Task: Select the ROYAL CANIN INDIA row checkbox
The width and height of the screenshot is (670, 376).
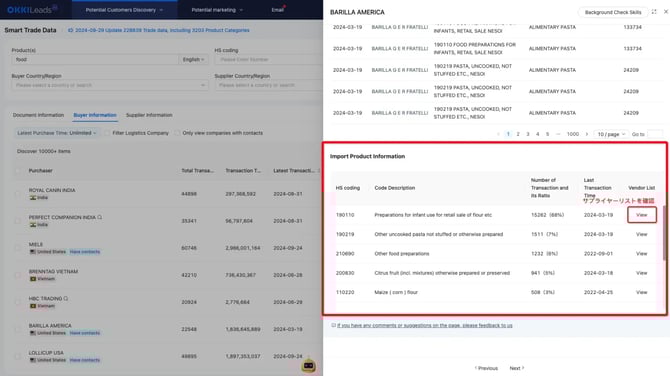Action: [x=18, y=194]
